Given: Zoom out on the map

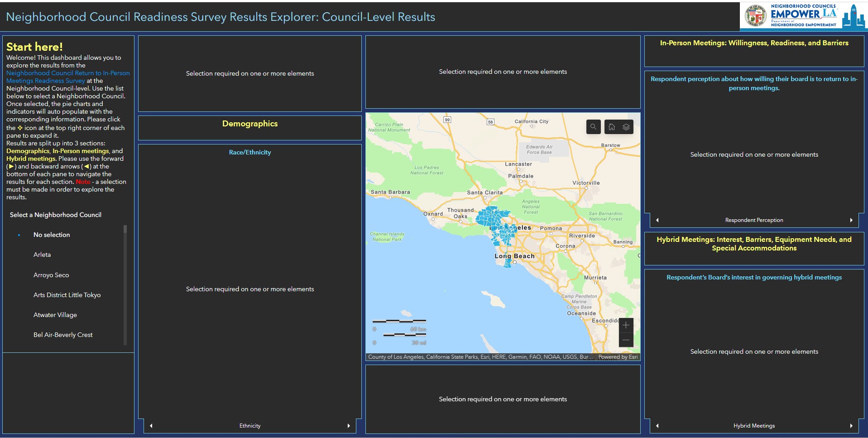Looking at the screenshot, I should 626,340.
